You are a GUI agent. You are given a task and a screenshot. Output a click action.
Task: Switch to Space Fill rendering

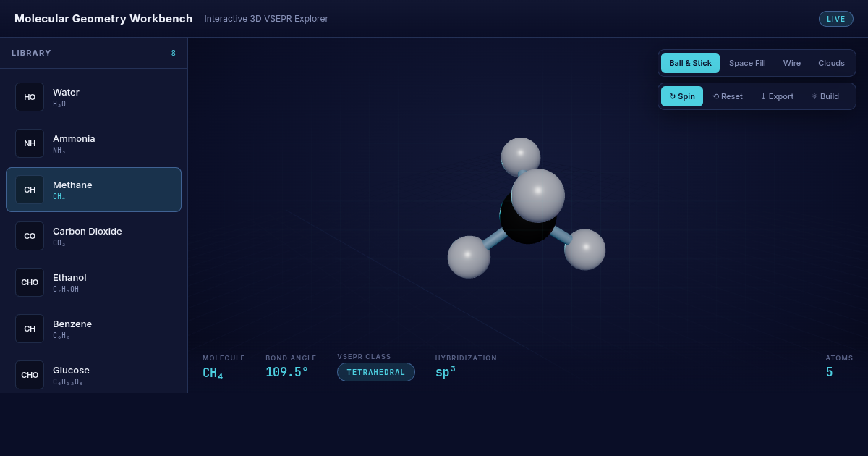747,63
